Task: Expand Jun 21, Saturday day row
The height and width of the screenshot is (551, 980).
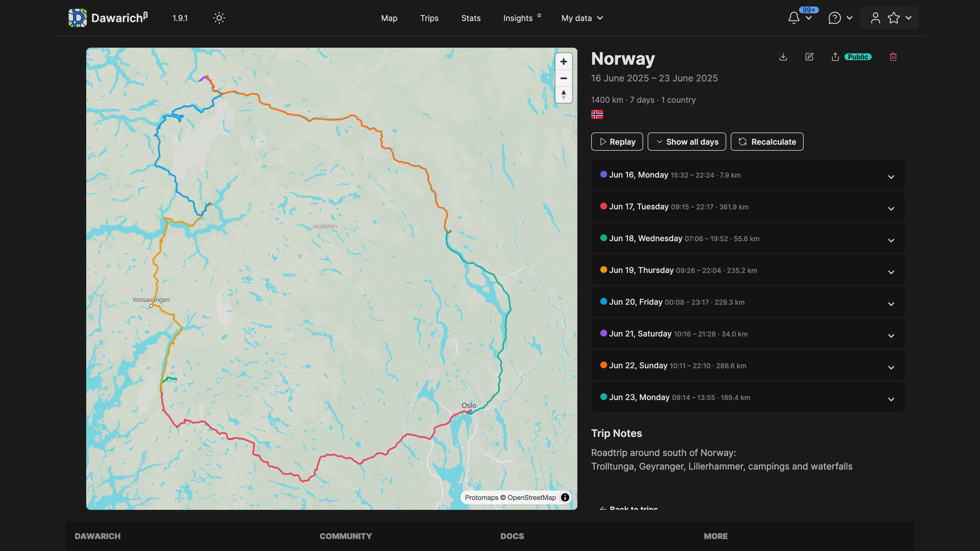Action: [747, 333]
